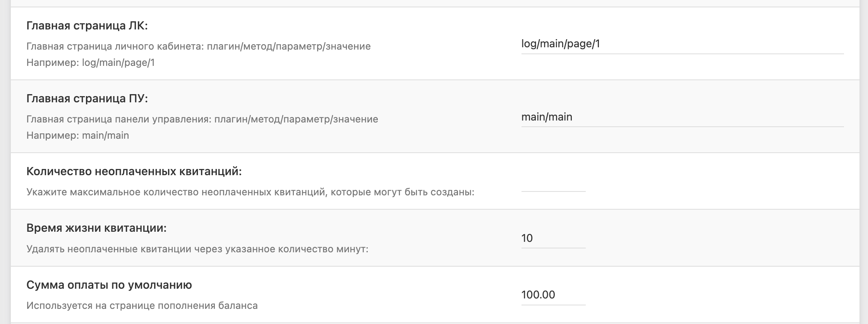Click the 'Главная страница ЛК:' heading

87,26
